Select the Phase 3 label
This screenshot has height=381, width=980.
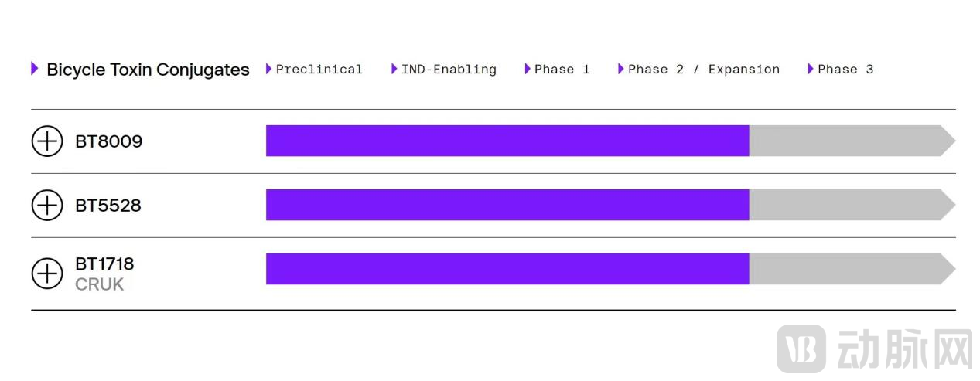click(x=845, y=70)
